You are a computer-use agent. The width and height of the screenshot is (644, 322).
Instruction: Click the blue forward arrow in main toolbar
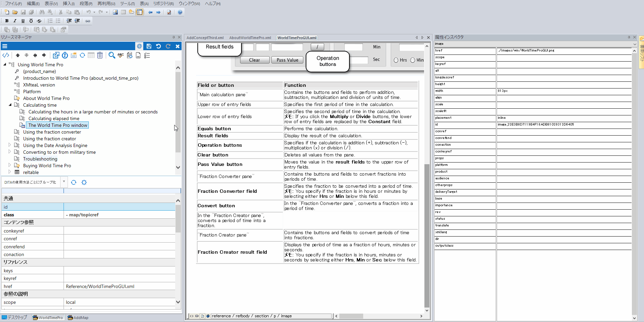pyautogui.click(x=158, y=12)
